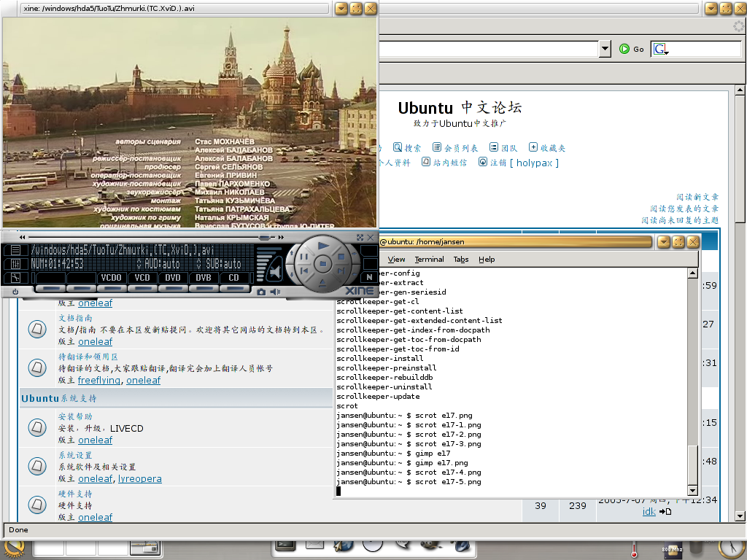This screenshot has width=747, height=560.
Task: Skip to next item in xine
Action: (341, 271)
